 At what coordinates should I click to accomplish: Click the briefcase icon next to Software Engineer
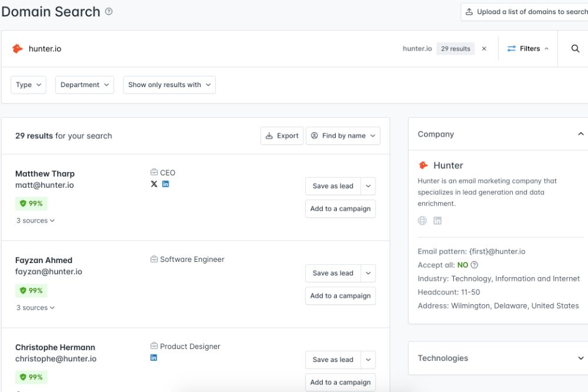click(153, 259)
